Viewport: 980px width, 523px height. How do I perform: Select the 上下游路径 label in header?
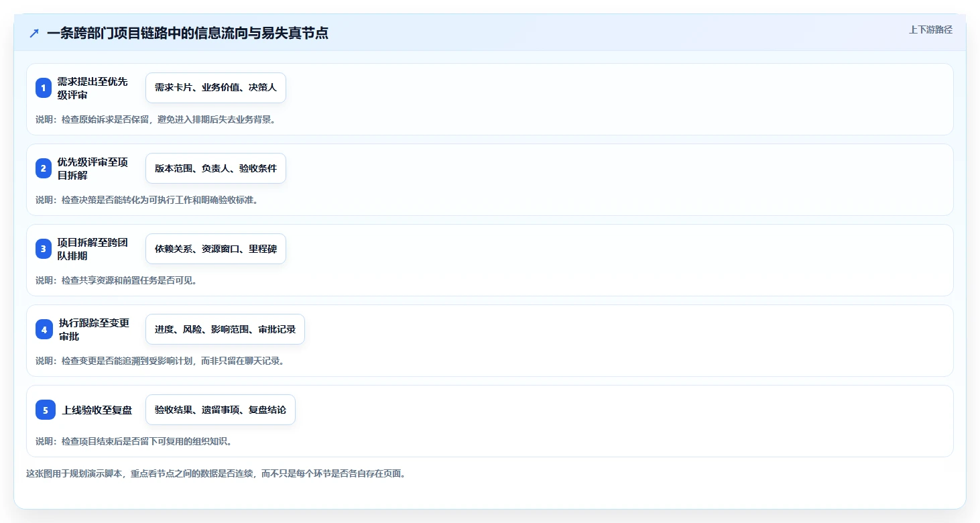[930, 30]
